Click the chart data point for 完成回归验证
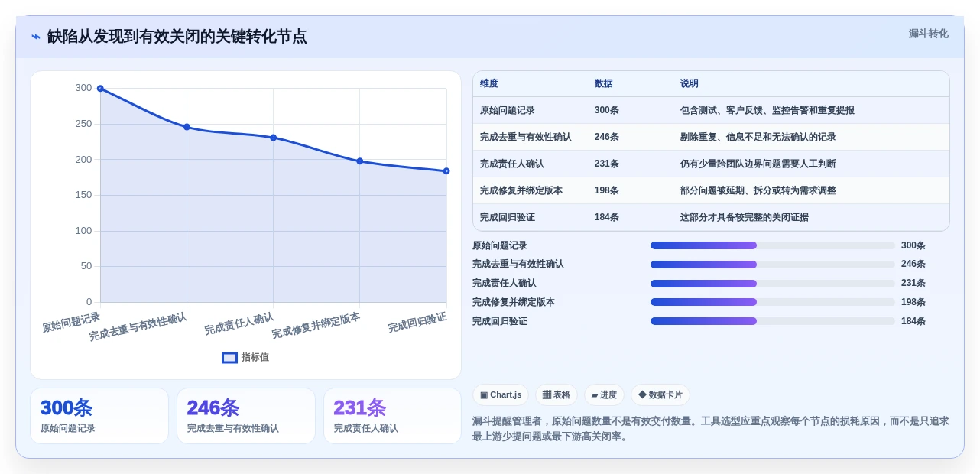Viewport: 980px width, 474px height. pyautogui.click(x=446, y=171)
